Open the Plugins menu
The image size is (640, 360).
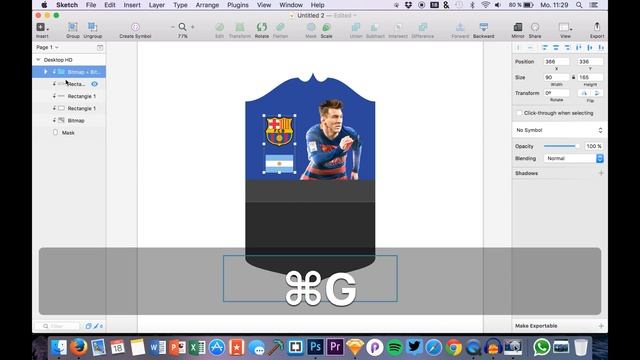tap(238, 5)
